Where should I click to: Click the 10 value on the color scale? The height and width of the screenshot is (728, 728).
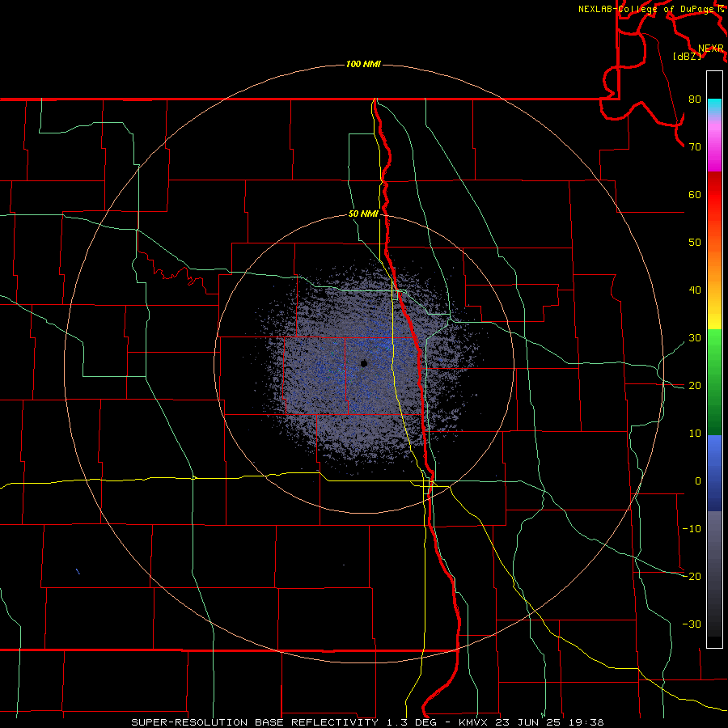(695, 434)
